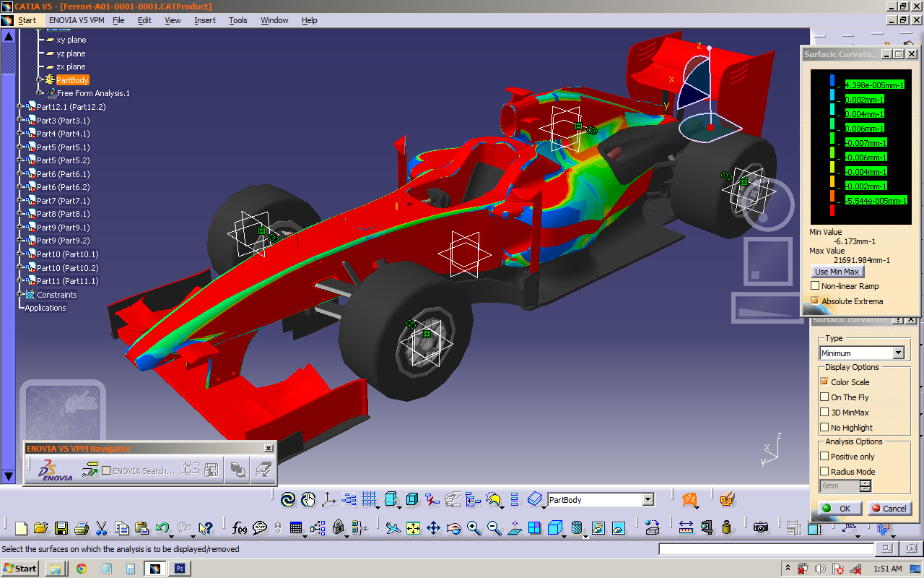Enable the Non-linear Ramp checkbox

coord(815,286)
